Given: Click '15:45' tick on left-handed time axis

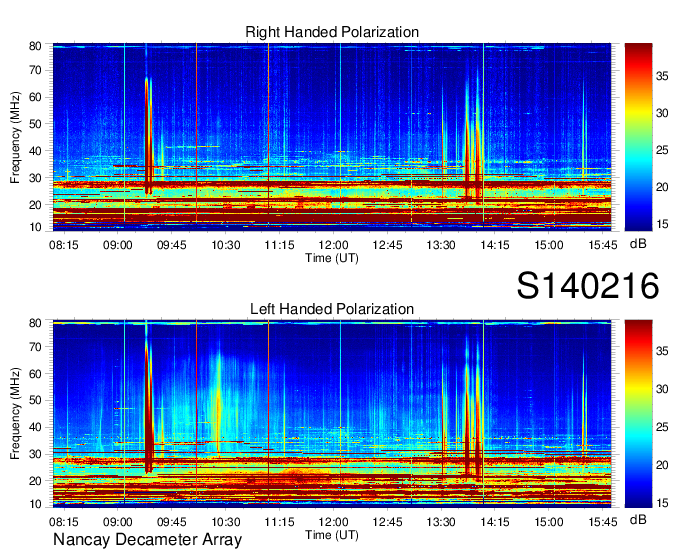Looking at the screenshot, I should (x=603, y=521).
